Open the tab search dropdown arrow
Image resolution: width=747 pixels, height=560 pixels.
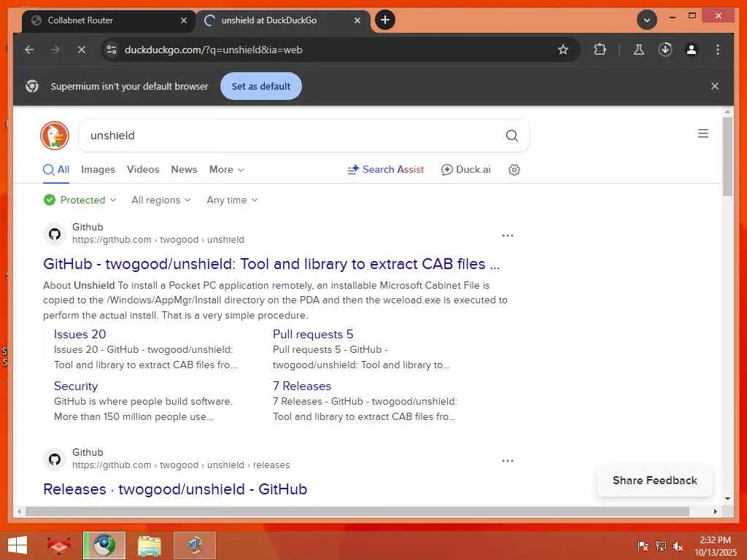pyautogui.click(x=646, y=20)
